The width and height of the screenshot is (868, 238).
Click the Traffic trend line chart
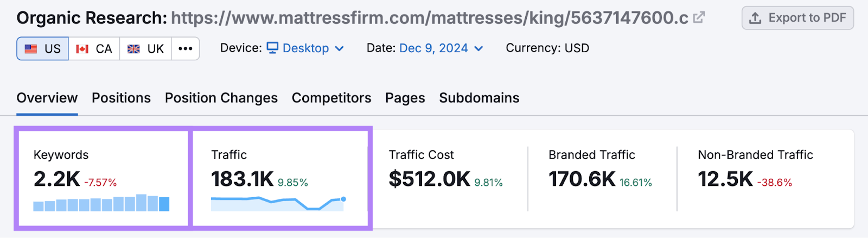[278, 203]
